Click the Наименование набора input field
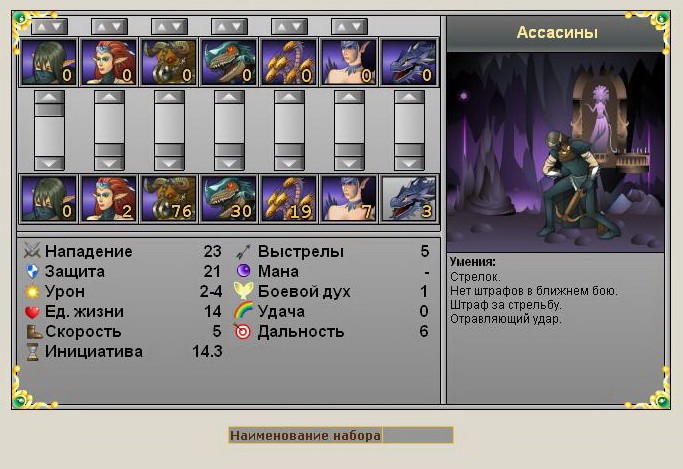 pyautogui.click(x=418, y=435)
